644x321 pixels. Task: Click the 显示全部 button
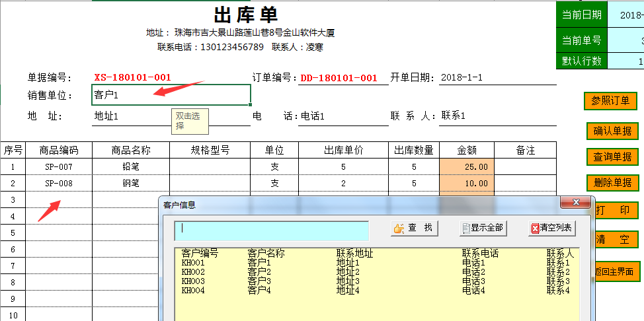point(483,228)
